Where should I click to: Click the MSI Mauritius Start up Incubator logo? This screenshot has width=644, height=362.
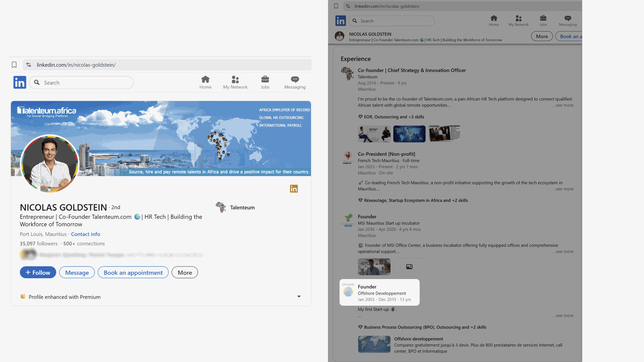pos(348,220)
